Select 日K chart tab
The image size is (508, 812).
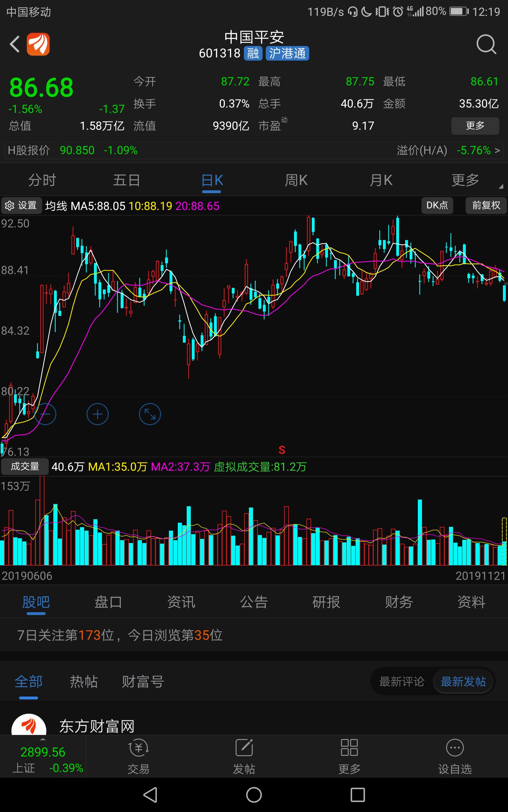(212, 180)
